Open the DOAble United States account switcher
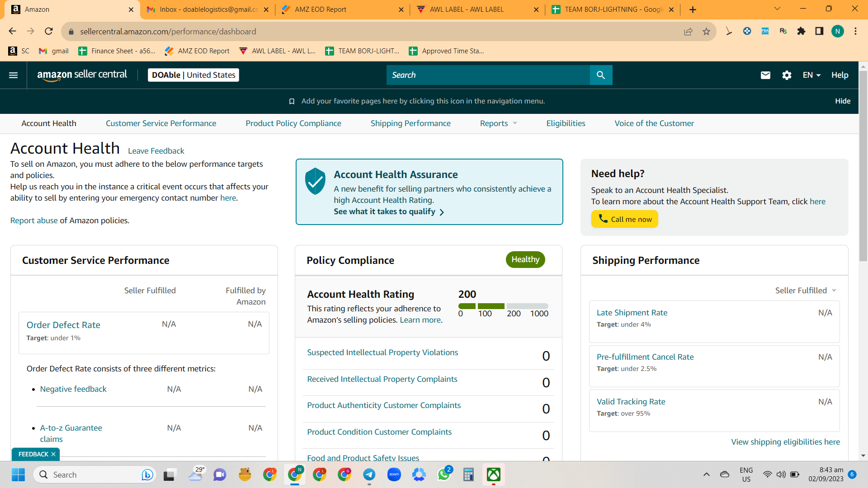 click(193, 75)
